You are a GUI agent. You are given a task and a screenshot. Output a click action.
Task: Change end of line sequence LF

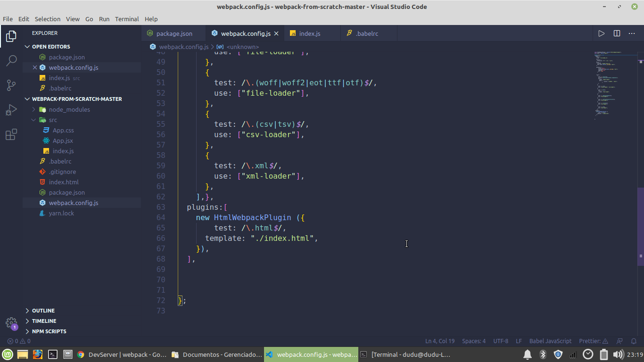[x=519, y=341]
